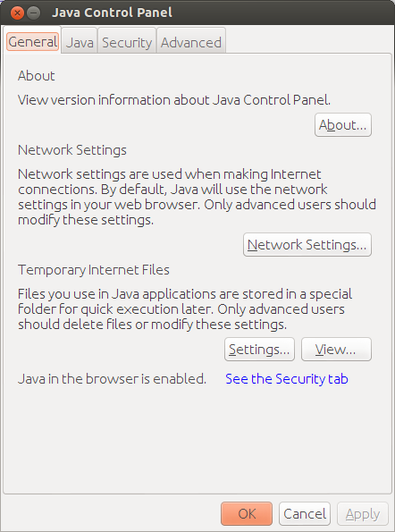Viewport: 395px width, 532px height.
Task: Close the Java Control Panel window
Action: (x=17, y=13)
